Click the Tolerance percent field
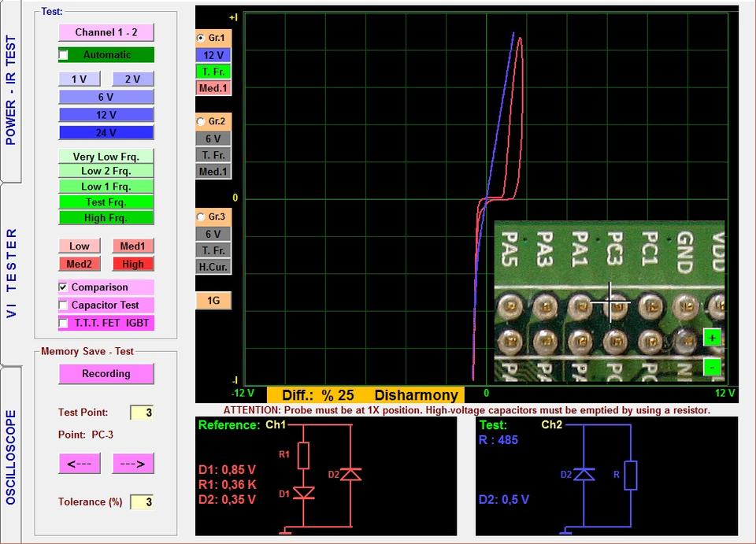Screen dimensions: 756x544 [142, 501]
